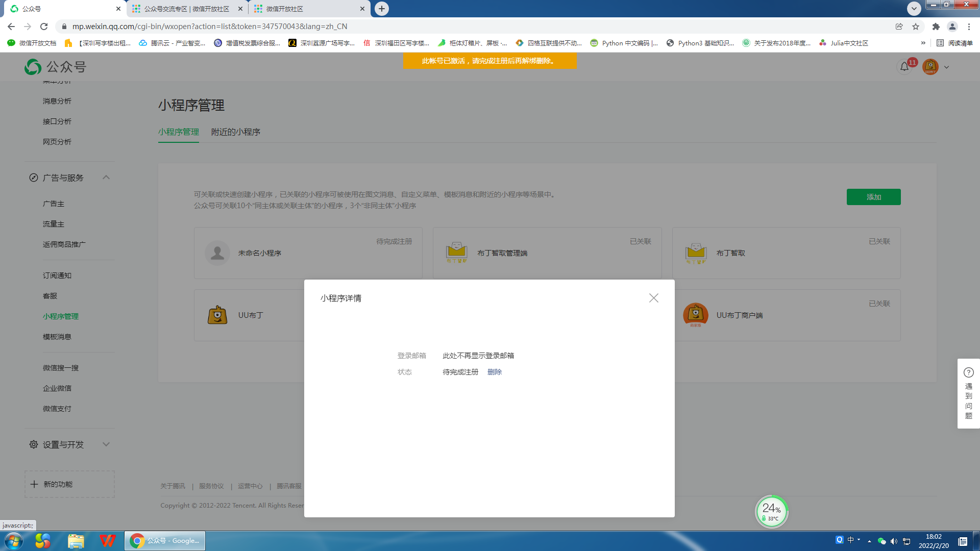Open browser extensions puzzle icon

pyautogui.click(x=936, y=27)
